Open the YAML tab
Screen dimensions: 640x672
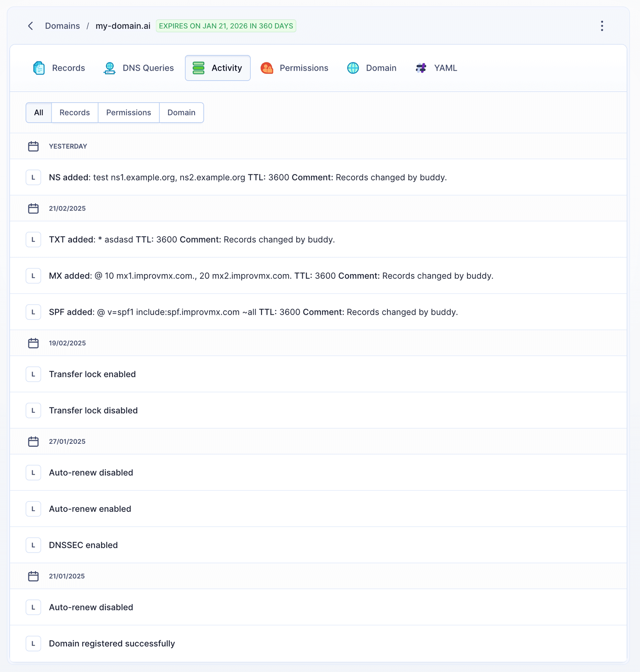click(x=445, y=68)
